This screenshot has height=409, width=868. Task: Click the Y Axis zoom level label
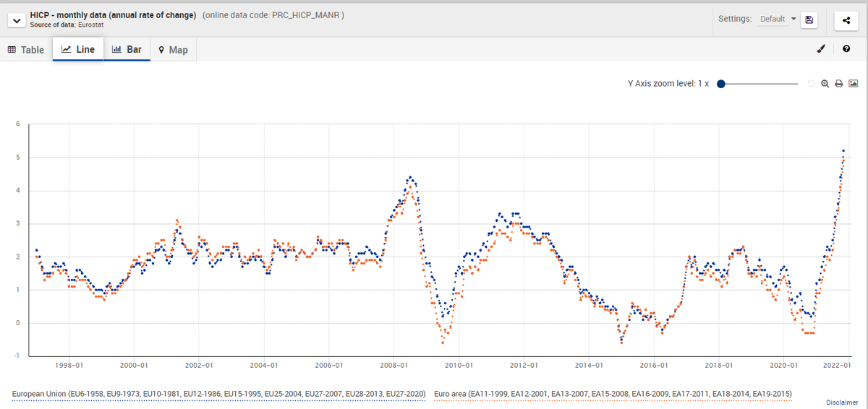[x=668, y=84]
